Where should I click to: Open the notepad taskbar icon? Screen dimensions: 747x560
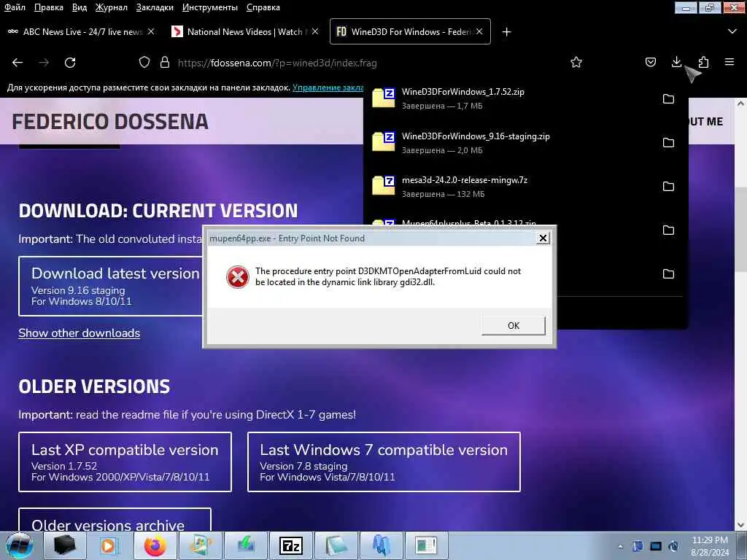click(x=336, y=545)
